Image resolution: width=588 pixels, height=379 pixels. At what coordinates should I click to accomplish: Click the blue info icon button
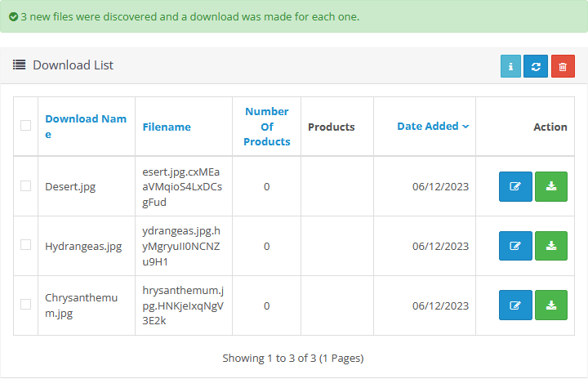(x=510, y=67)
